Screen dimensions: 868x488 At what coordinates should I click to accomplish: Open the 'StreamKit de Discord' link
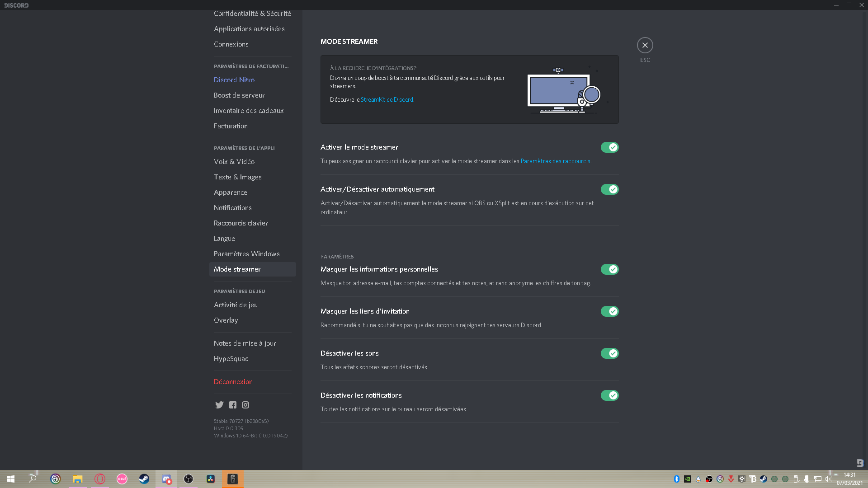(x=387, y=99)
